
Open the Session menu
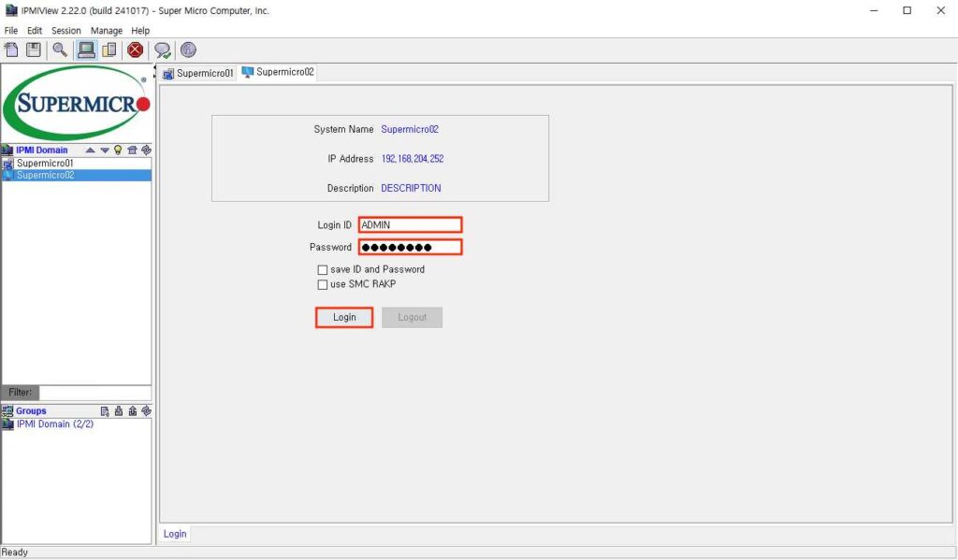(66, 31)
